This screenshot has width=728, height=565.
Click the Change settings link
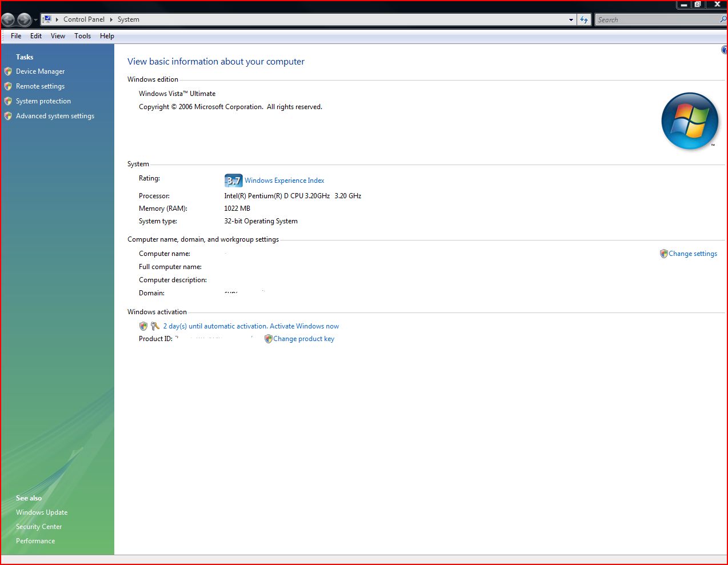pyautogui.click(x=693, y=254)
